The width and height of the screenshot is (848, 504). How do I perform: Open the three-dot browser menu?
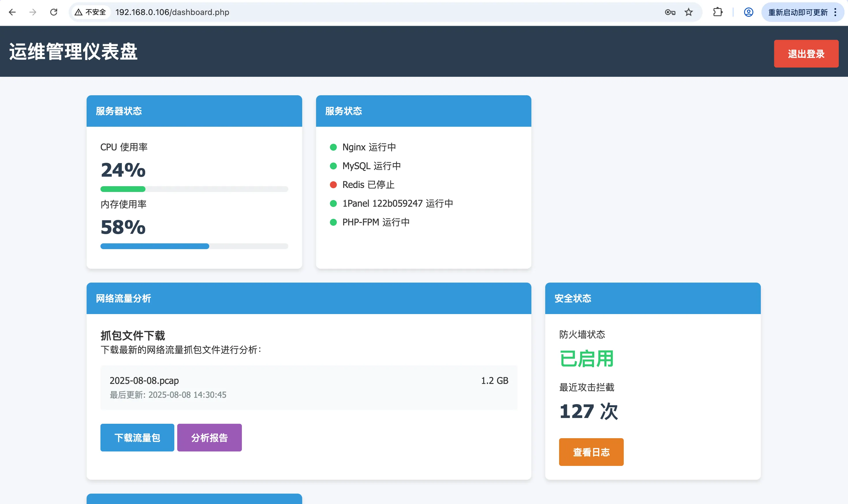835,12
